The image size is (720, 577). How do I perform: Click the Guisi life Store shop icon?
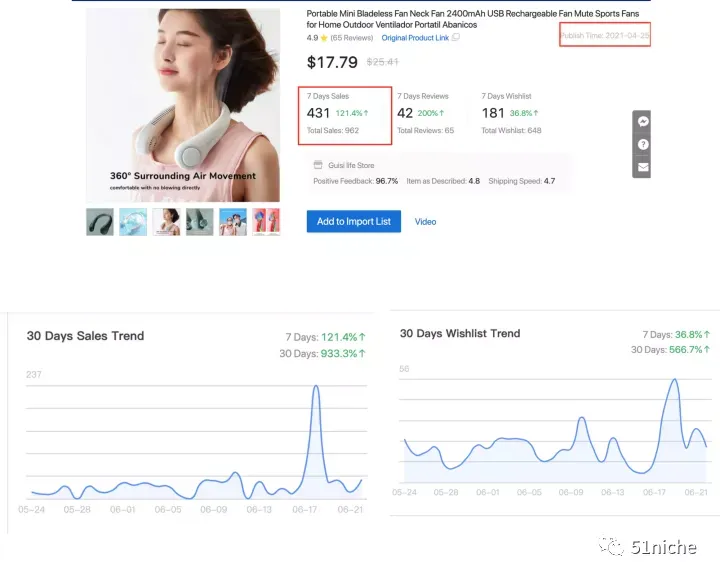click(x=318, y=165)
